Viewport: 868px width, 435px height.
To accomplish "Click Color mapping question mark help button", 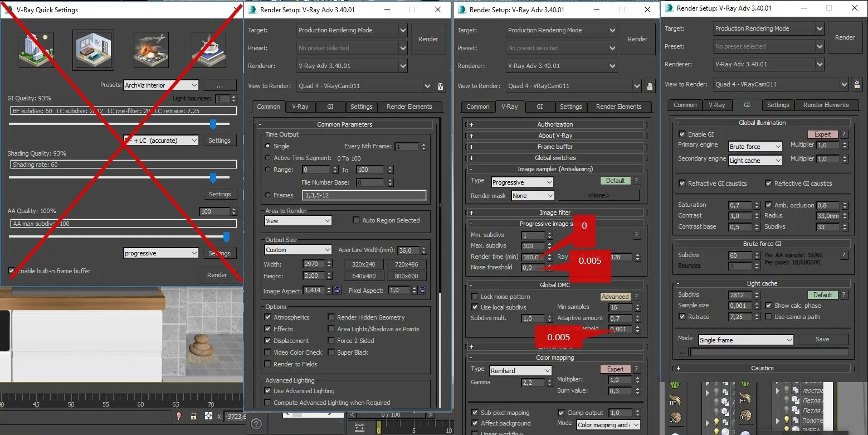I will pos(636,369).
